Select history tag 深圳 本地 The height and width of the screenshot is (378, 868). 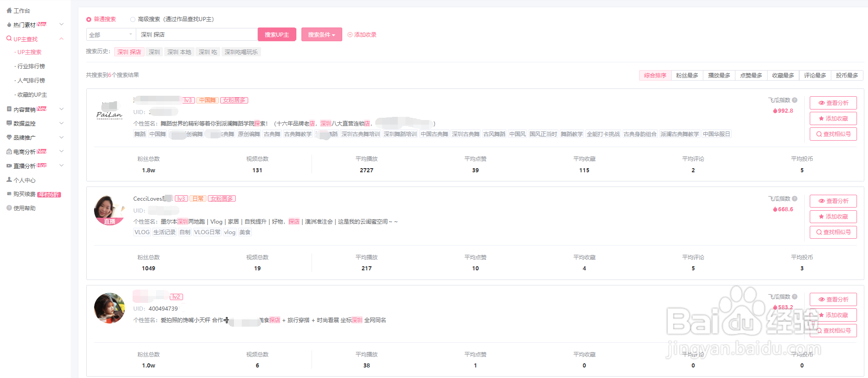tap(179, 52)
